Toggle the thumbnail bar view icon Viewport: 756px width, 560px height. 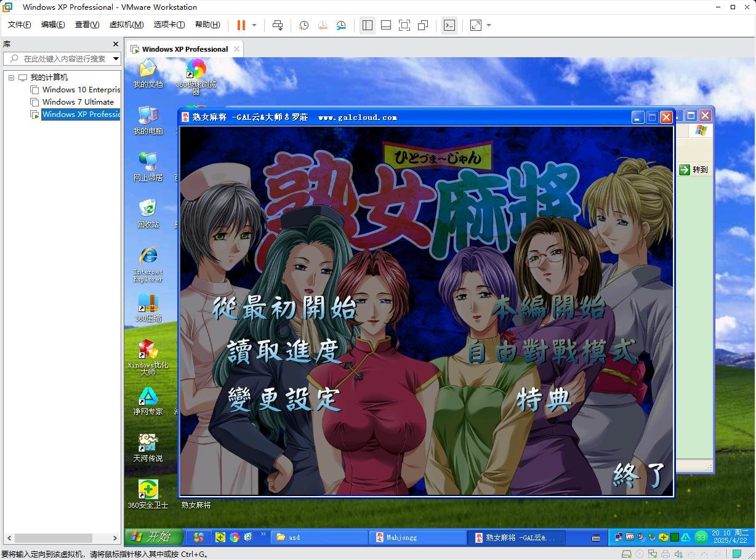click(x=386, y=25)
